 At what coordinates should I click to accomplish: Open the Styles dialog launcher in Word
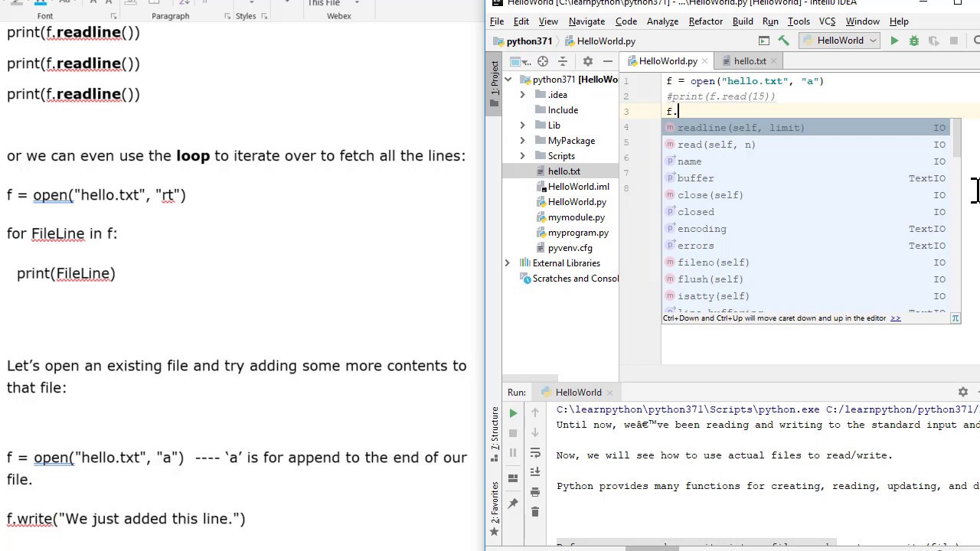coord(265,16)
